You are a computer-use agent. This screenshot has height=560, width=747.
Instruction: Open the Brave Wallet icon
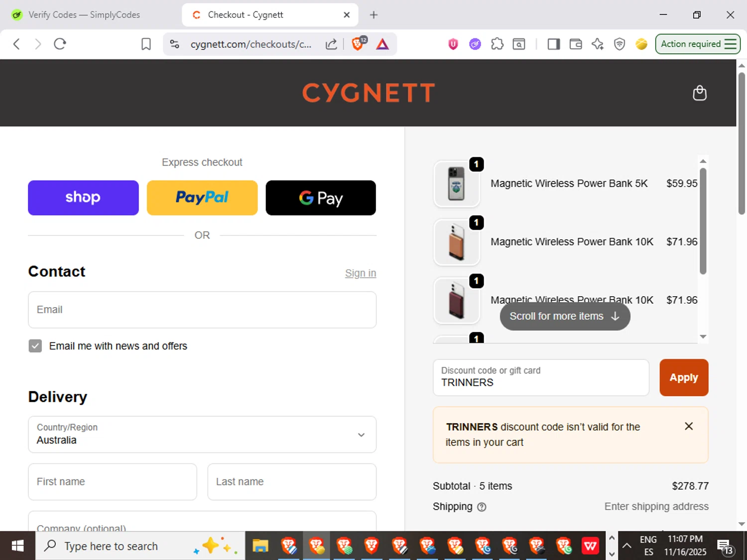pos(576,44)
